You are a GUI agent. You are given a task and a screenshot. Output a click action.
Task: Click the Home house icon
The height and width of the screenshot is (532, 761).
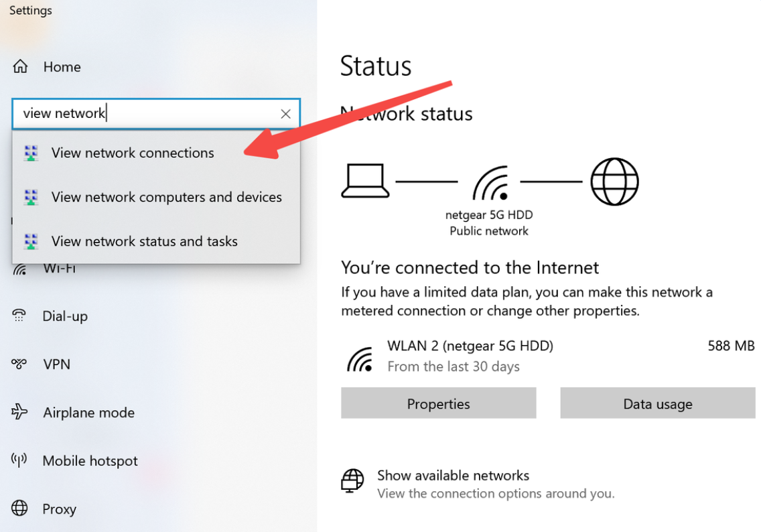click(20, 66)
